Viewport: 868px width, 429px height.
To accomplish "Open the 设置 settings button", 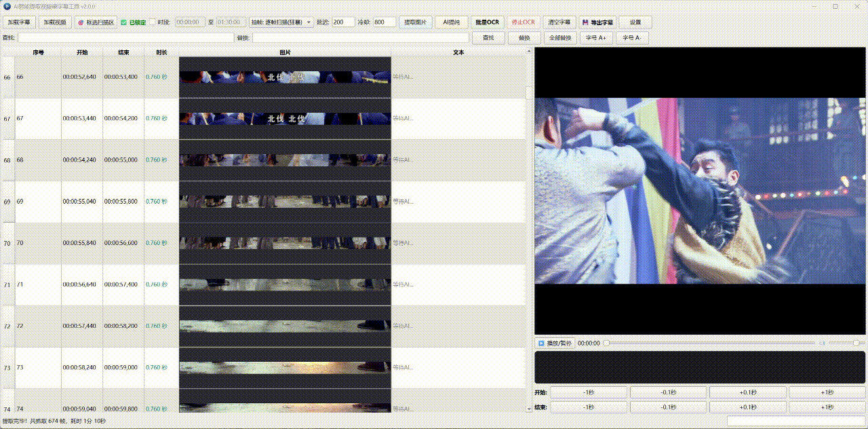I will tap(635, 22).
